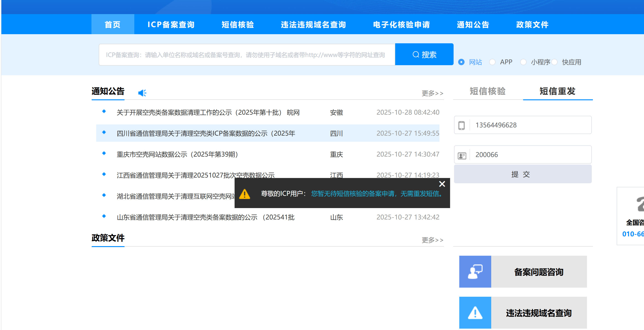Image resolution: width=644 pixels, height=330 pixels.
Task: Expand 更多>> for 通知公告 section
Action: point(432,93)
